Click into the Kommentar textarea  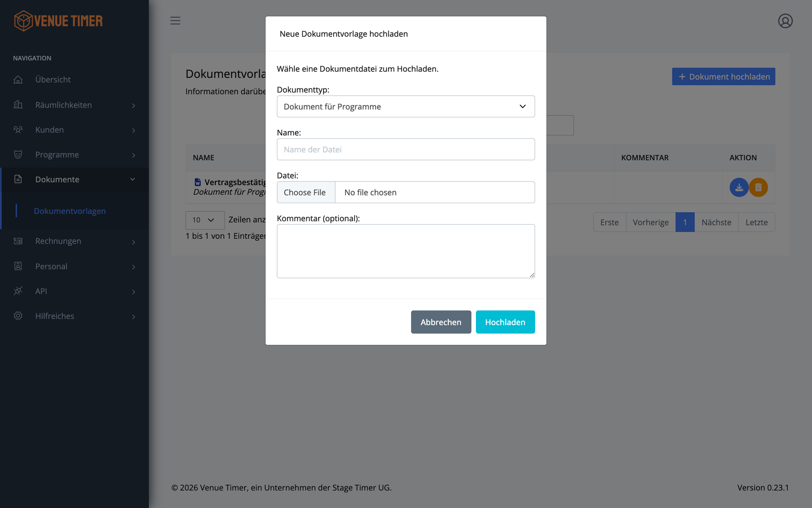tap(406, 251)
